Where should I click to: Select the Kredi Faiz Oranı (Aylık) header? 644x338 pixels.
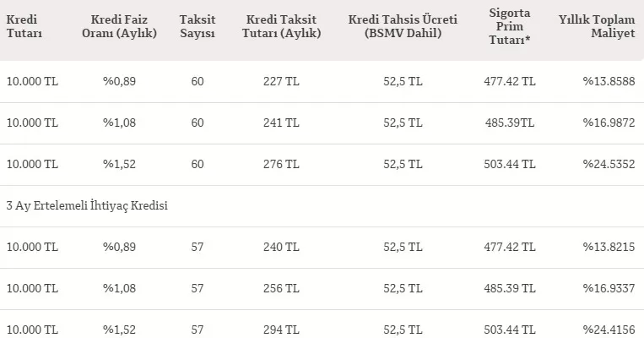point(124,28)
